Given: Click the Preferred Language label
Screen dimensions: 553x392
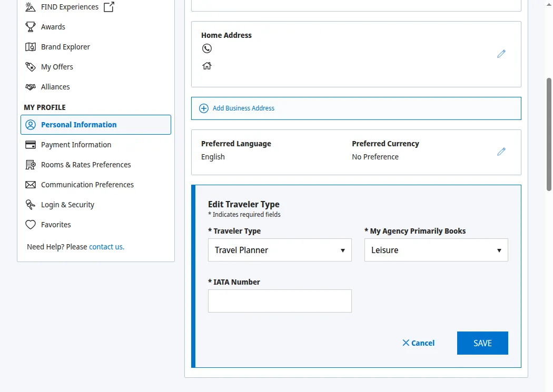Looking at the screenshot, I should [236, 144].
